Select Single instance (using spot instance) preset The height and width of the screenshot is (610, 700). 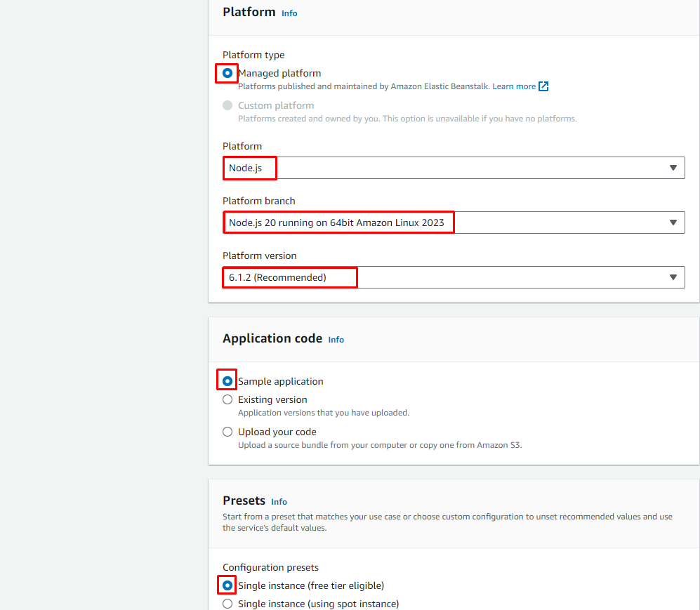[227, 604]
